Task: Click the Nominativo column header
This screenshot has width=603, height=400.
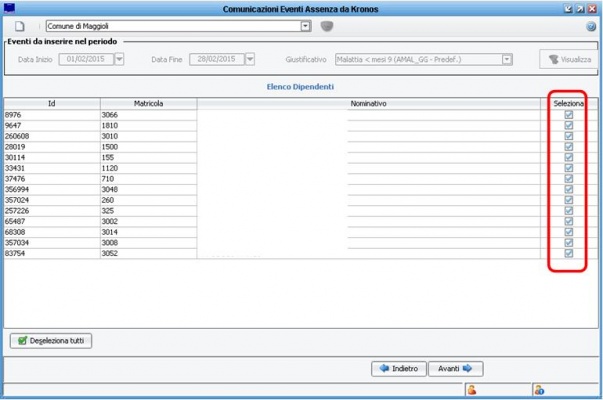Action: [x=369, y=103]
